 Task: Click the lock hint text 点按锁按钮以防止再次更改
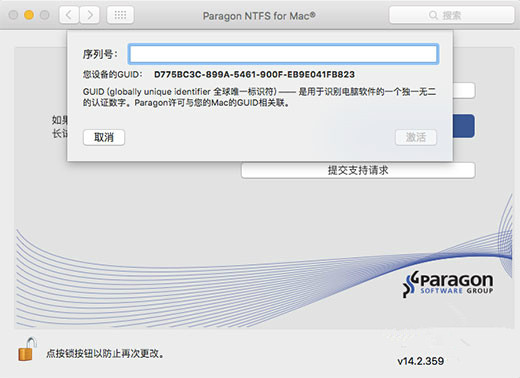click(105, 353)
